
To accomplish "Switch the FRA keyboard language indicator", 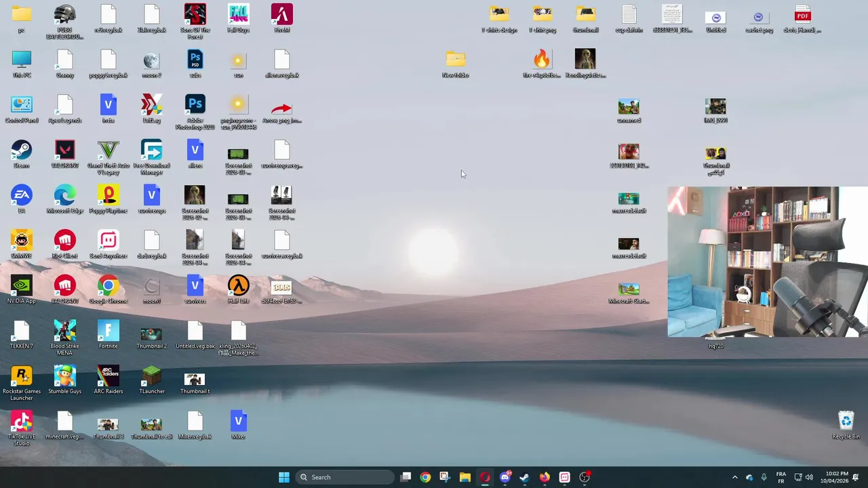I will tap(781, 477).
